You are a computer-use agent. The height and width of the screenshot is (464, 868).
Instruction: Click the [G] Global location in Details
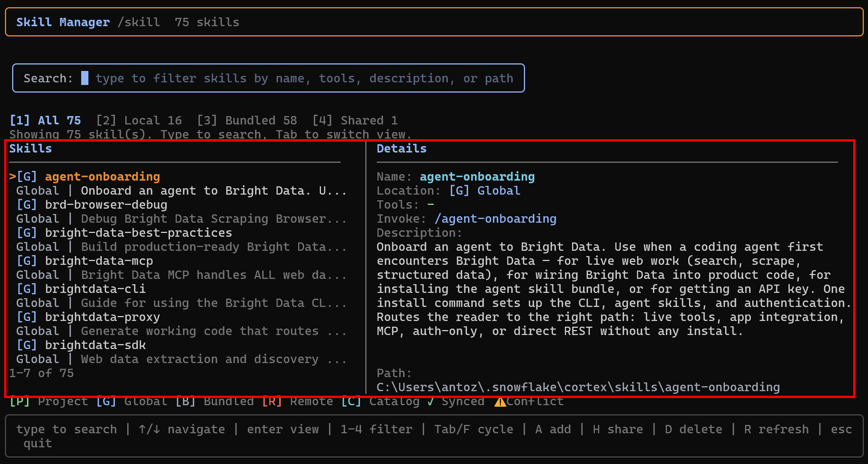(484, 191)
